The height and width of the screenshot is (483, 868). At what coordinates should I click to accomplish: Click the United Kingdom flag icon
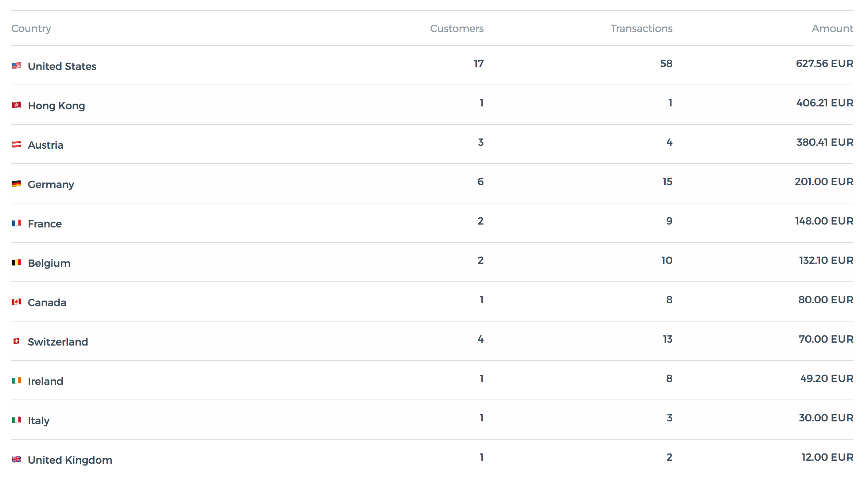point(16,459)
